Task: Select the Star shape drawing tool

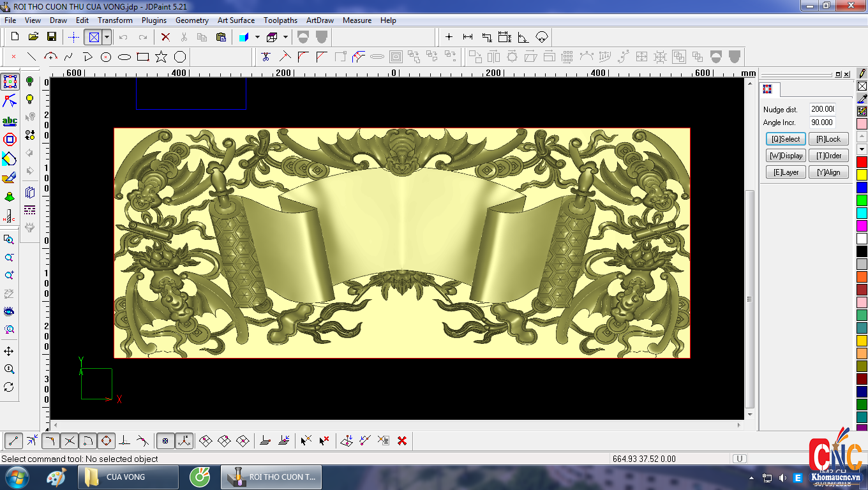Action: click(x=161, y=57)
